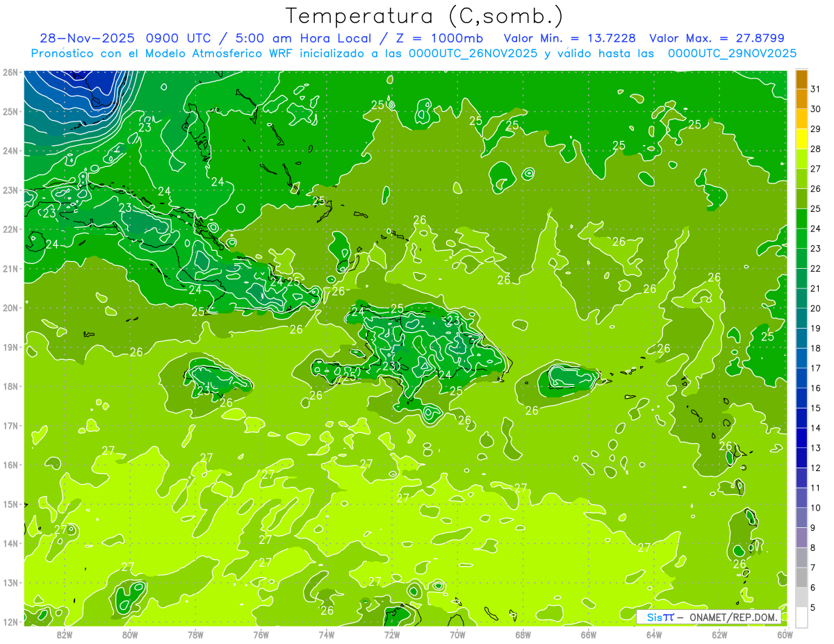The image size is (834, 644).
Task: Select the "0000UTC_29NOV2025" valid-until timestamp
Action: click(733, 53)
